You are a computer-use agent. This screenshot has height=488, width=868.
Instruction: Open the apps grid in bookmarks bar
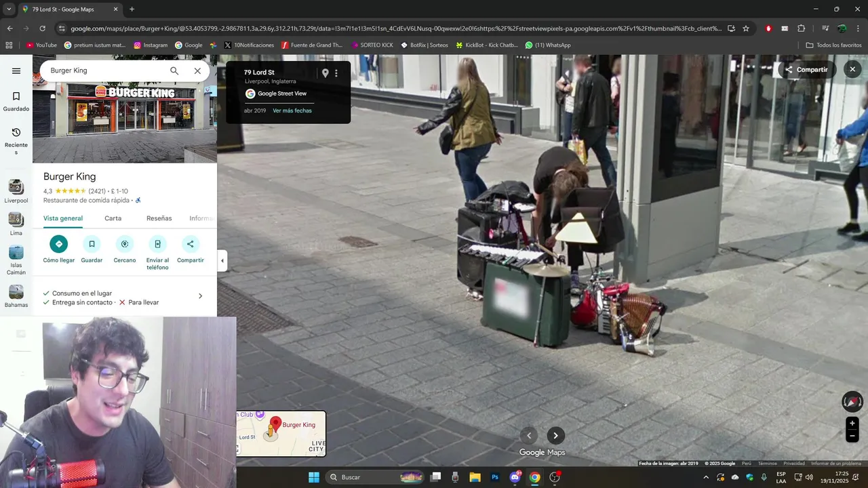[x=9, y=45]
